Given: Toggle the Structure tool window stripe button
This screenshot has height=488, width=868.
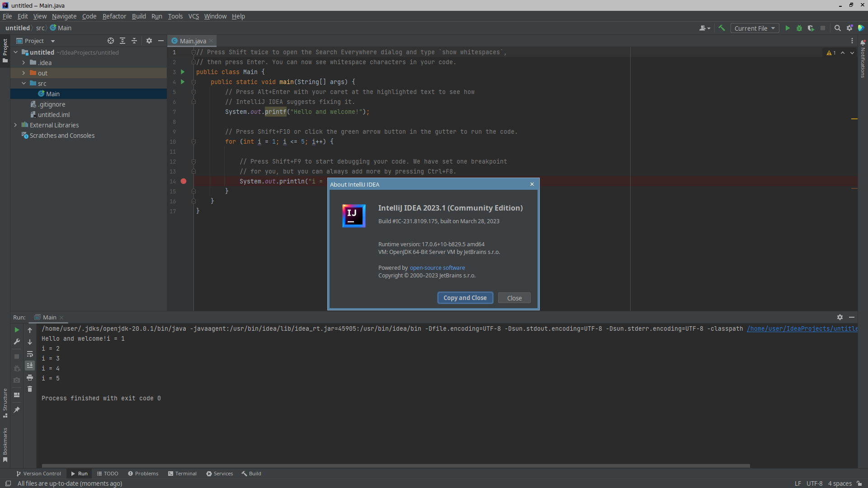Looking at the screenshot, I should [5, 403].
